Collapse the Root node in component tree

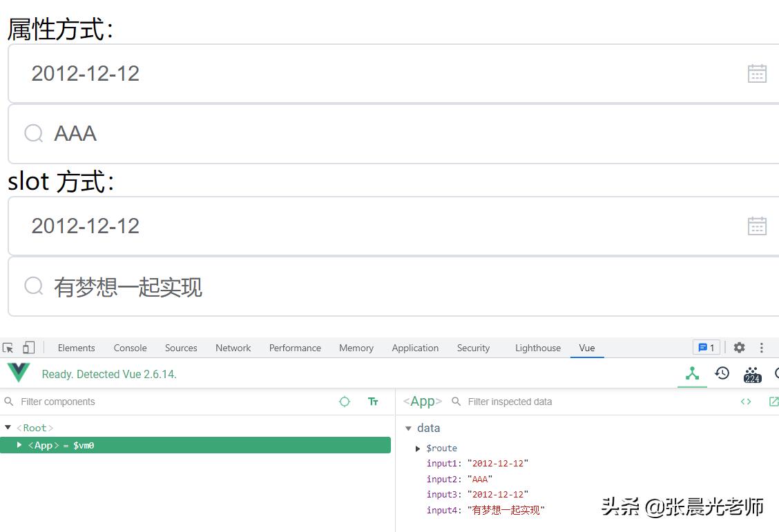coord(8,427)
